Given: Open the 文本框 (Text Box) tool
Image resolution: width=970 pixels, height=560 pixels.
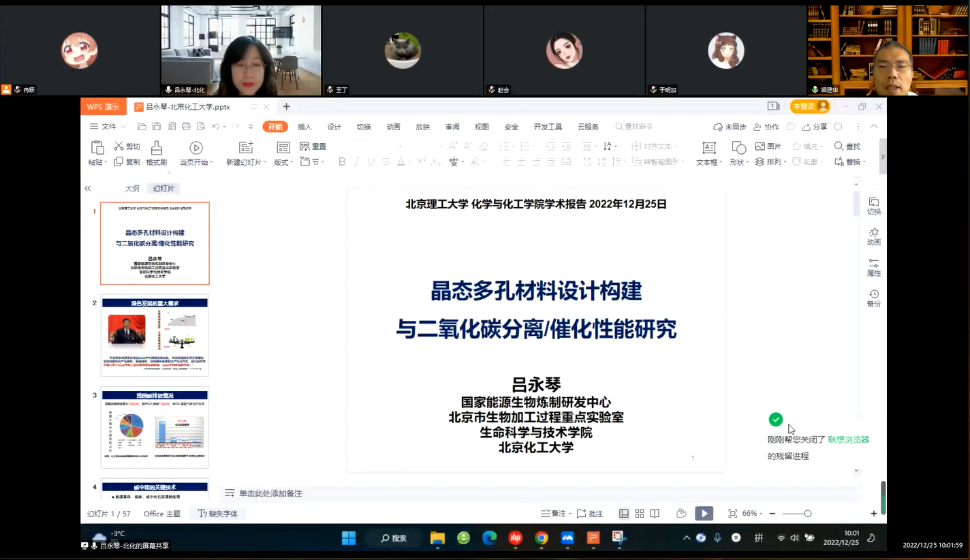Looking at the screenshot, I should tap(708, 153).
